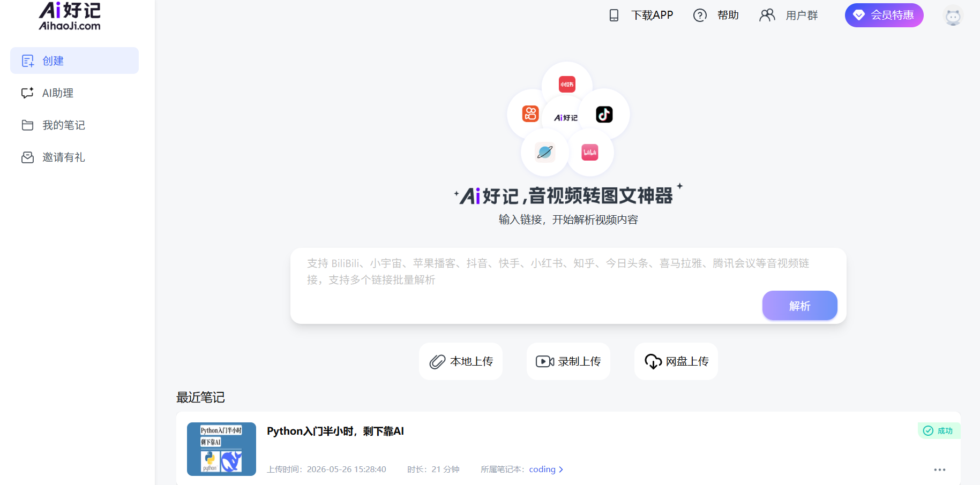This screenshot has width=980, height=485.
Task: Click the paperclip icon in 本地上传
Action: 437,362
